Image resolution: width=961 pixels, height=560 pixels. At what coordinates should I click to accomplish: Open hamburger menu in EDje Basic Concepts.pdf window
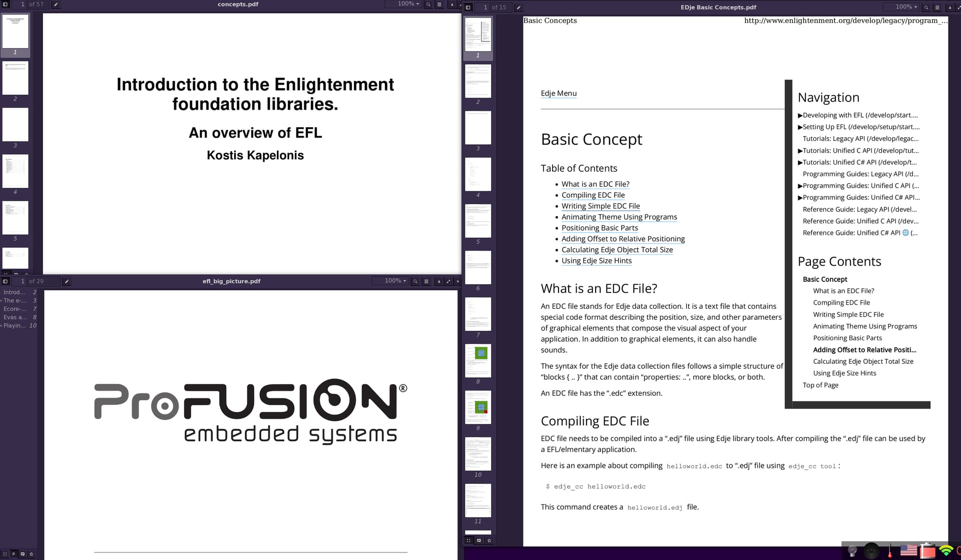937,8
